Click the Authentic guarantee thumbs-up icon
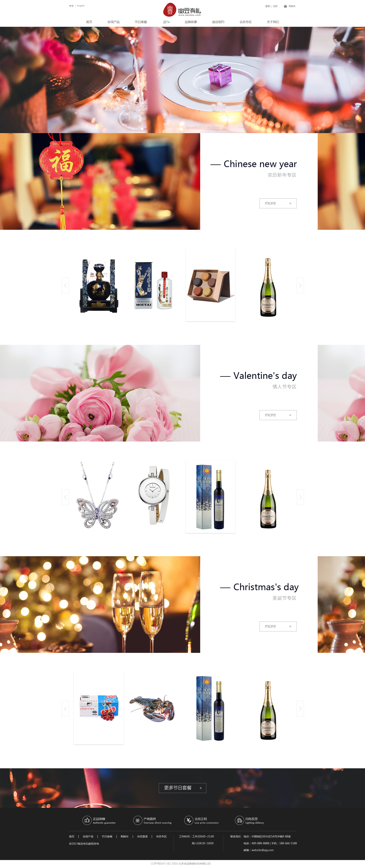 pos(87,820)
